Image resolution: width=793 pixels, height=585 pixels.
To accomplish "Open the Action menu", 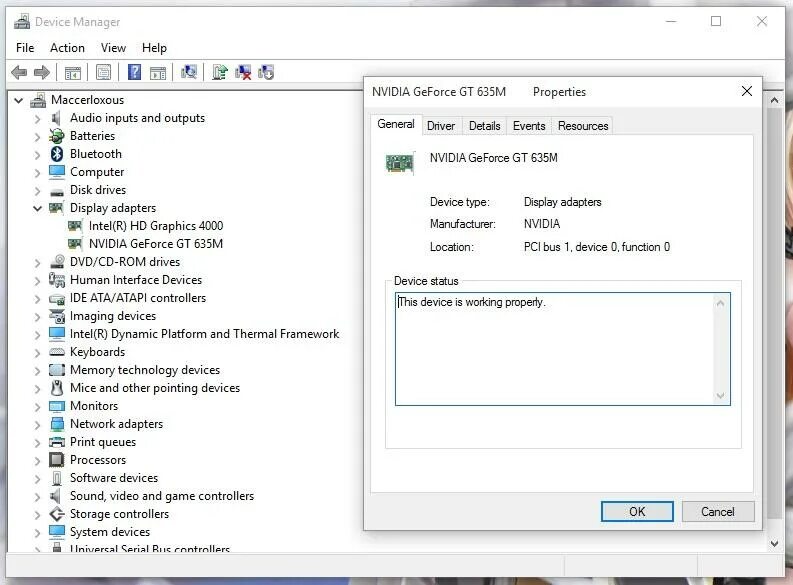I will coord(67,48).
